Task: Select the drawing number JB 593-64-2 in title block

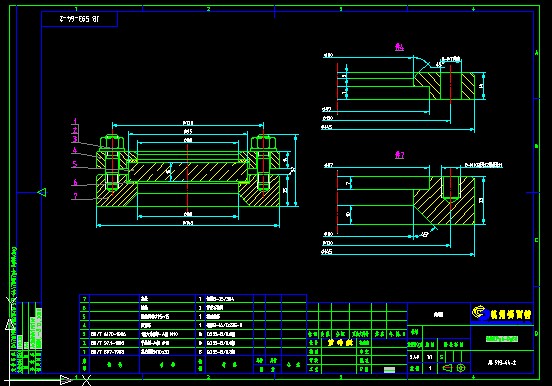Action: (x=502, y=363)
